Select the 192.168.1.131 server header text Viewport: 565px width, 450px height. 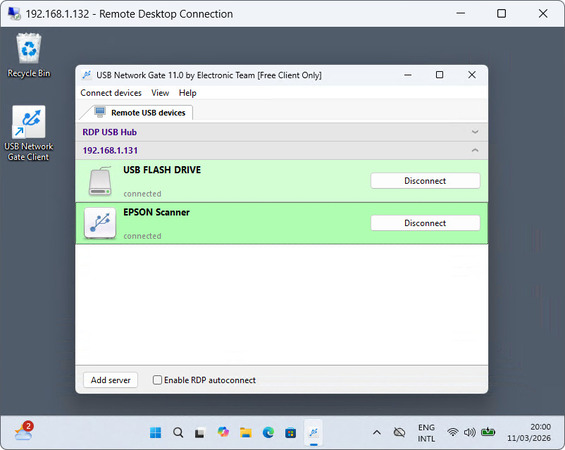coord(110,151)
